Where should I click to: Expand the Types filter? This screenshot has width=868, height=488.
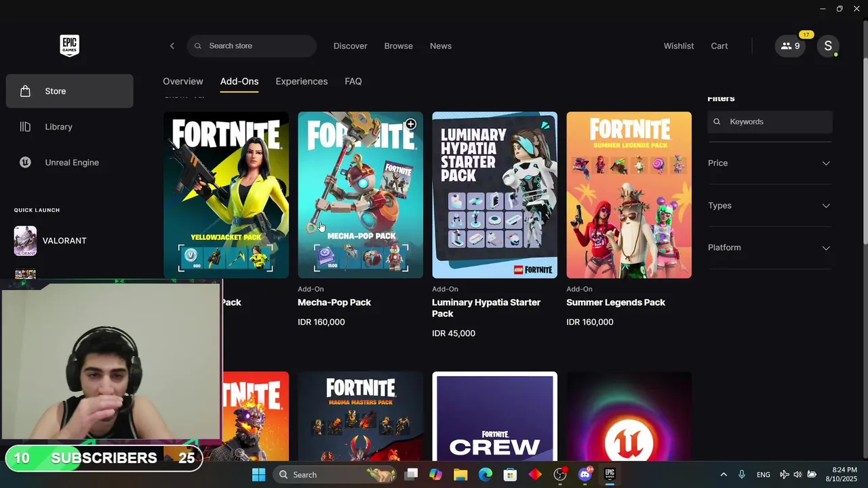coord(770,205)
